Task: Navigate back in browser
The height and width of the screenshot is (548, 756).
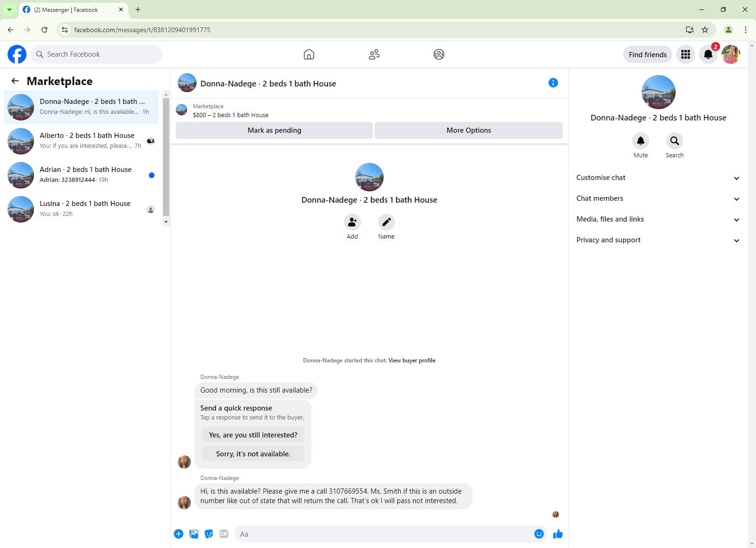Action: tap(10, 30)
